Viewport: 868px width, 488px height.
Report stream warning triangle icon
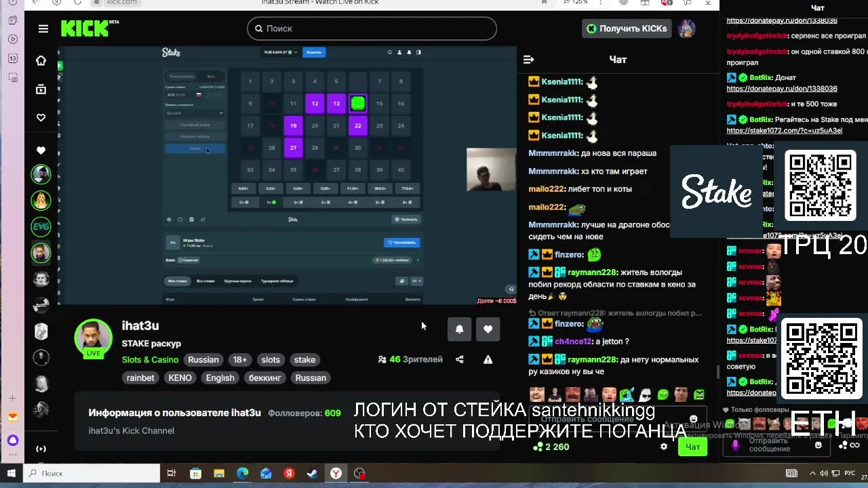(488, 360)
